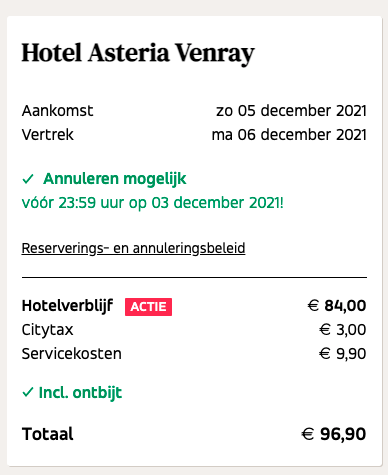Screen dimensions: 388x475
Task: Click the Hotelverblijf label
Action: (x=67, y=306)
